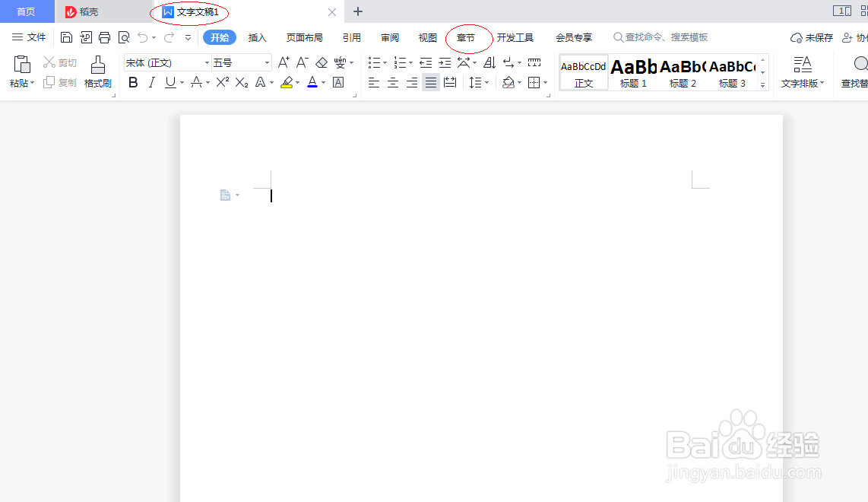
Task: Expand the borders dropdown
Action: coord(545,83)
